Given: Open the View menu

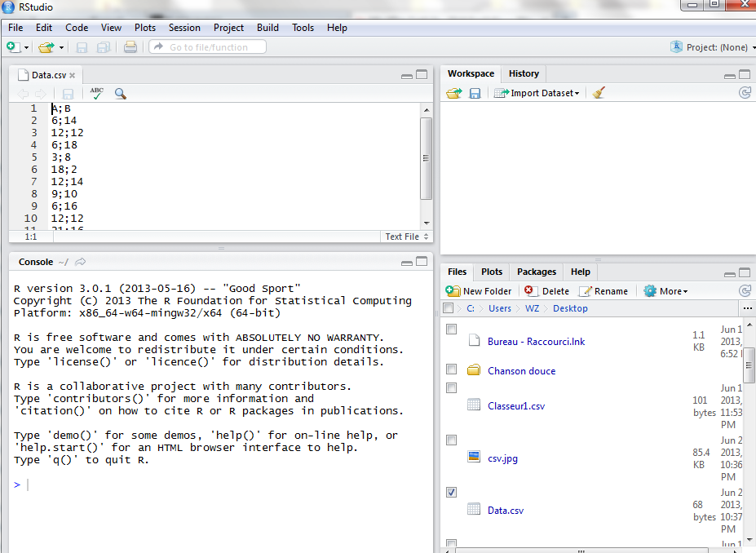Looking at the screenshot, I should 111,28.
